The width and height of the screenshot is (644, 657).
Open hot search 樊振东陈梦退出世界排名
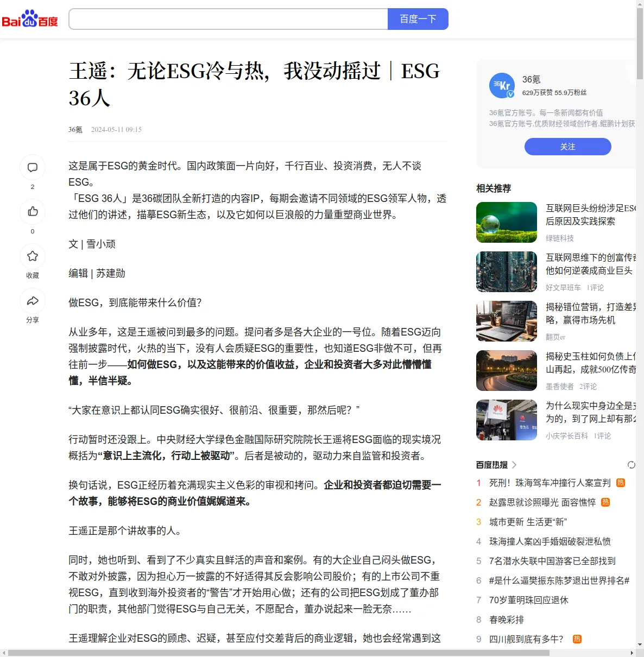click(x=559, y=580)
